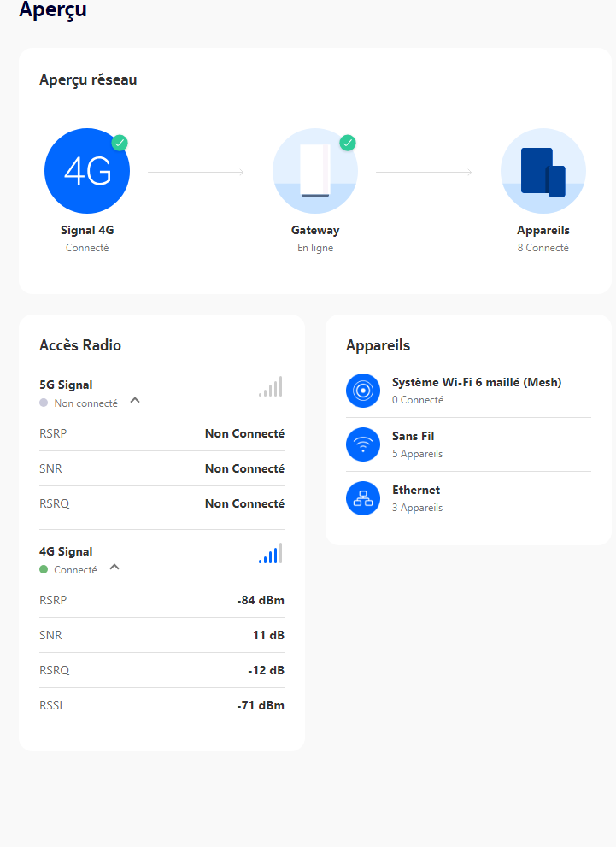
Task: Click the green checkmark on 4G icon
Action: click(120, 143)
